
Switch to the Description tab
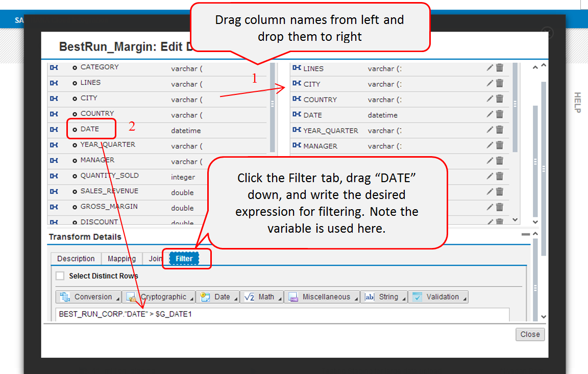[x=76, y=259]
